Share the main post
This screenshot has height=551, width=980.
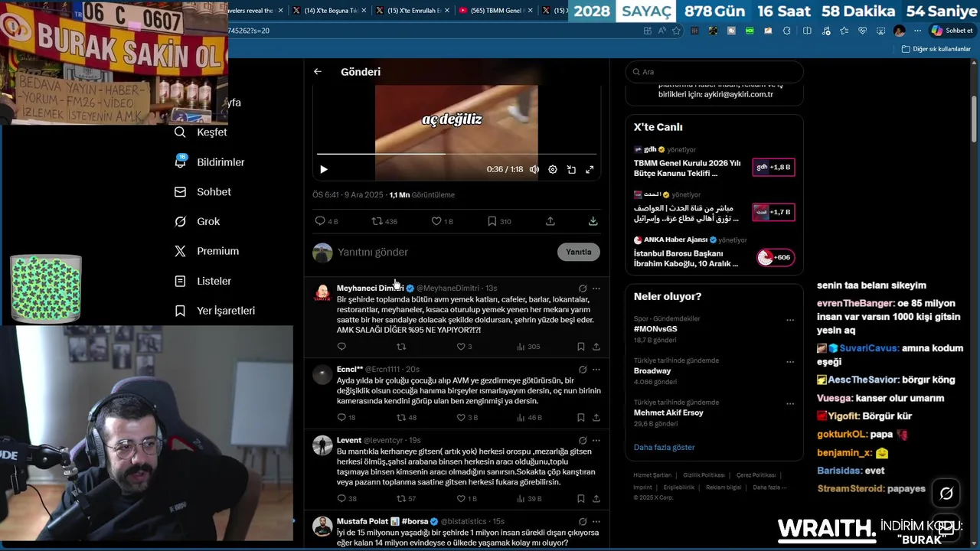coord(550,221)
